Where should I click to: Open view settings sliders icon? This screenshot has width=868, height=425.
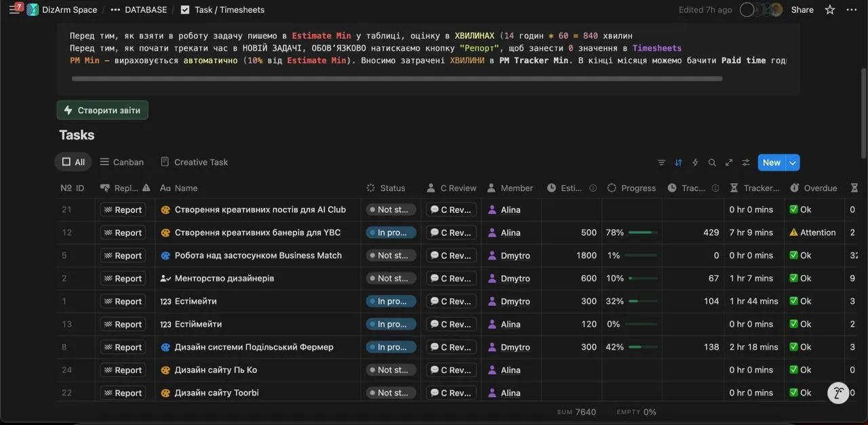[x=746, y=163]
